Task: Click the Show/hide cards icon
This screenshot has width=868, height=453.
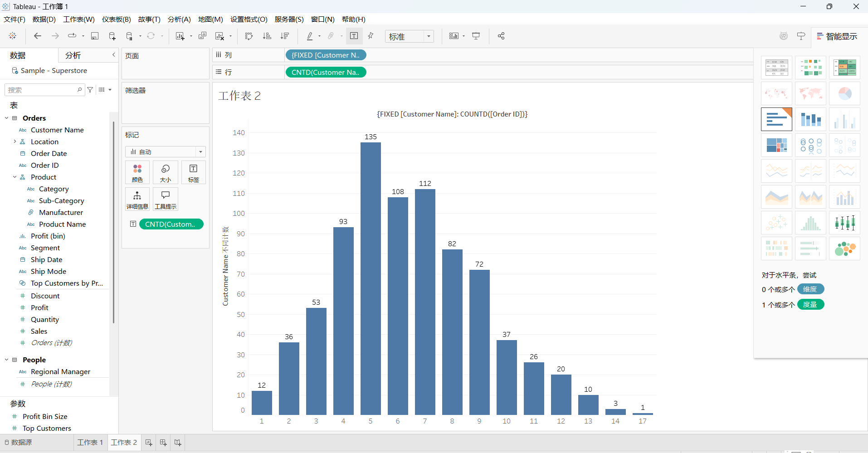Action: pyautogui.click(x=454, y=36)
